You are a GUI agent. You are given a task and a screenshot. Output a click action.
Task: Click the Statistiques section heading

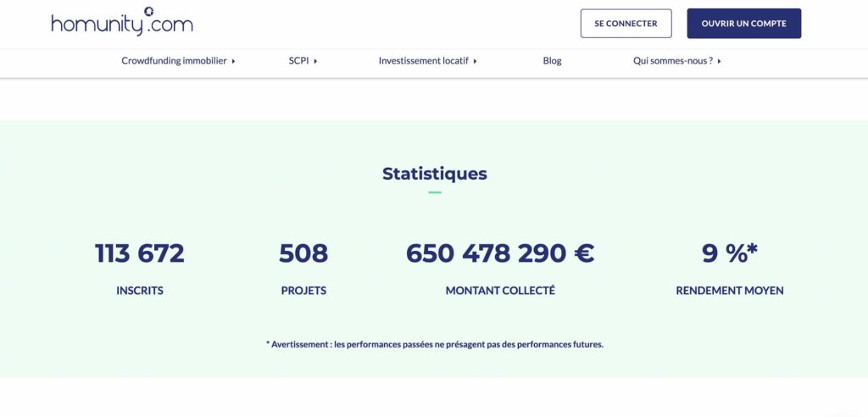pos(434,174)
